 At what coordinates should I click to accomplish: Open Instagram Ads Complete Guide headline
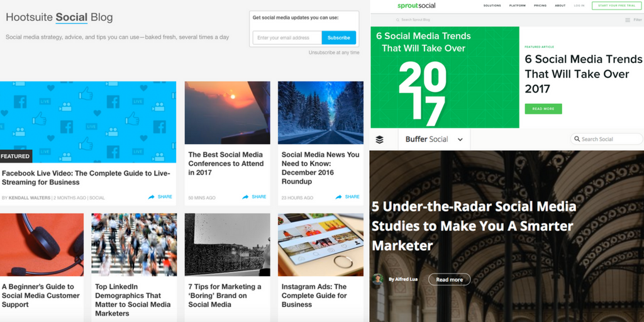click(314, 296)
